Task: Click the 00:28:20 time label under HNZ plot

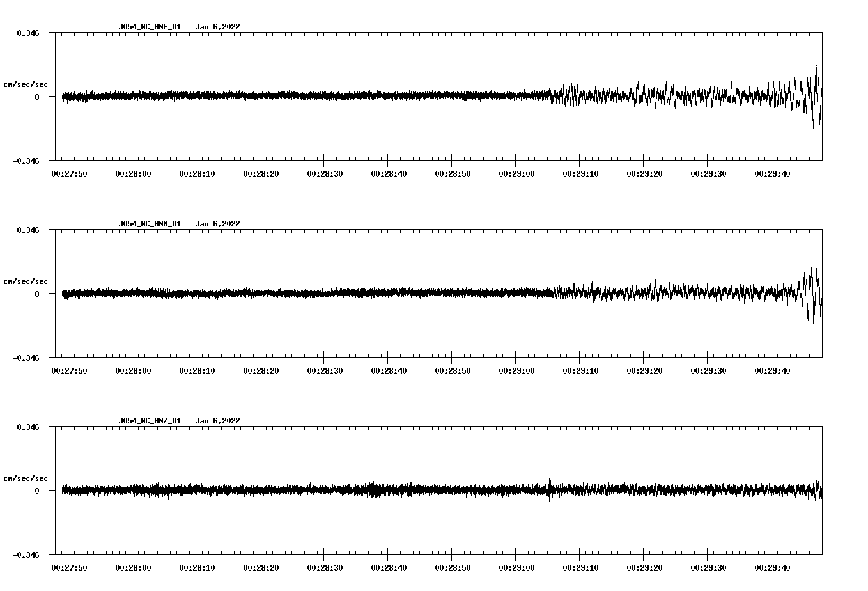Action: pos(261,568)
